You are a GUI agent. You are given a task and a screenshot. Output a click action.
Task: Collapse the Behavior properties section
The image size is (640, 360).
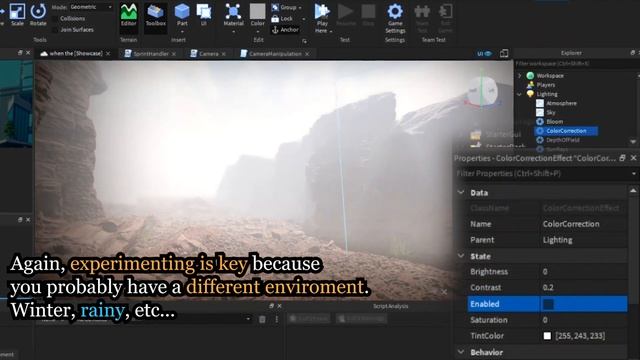(x=461, y=352)
